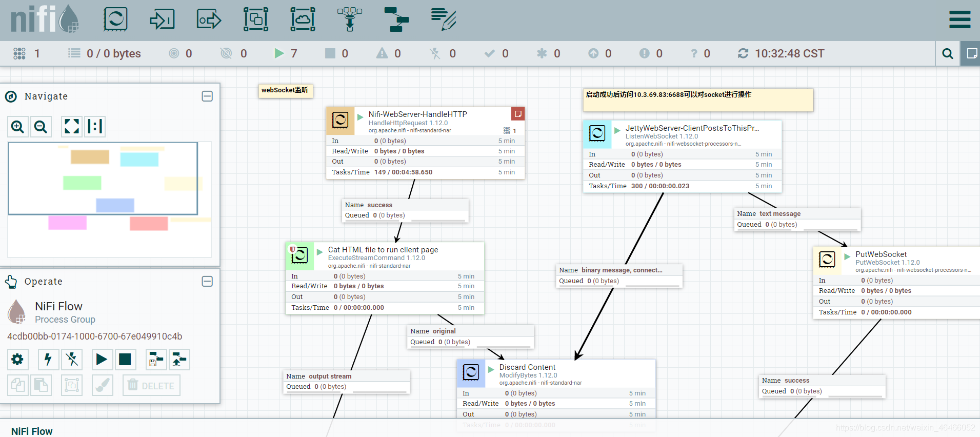Select the Funnel toolbar icon

(350, 19)
